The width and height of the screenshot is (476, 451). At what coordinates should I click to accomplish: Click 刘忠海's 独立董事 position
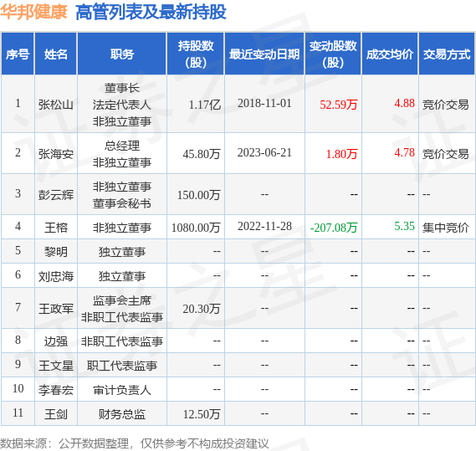pos(122,276)
